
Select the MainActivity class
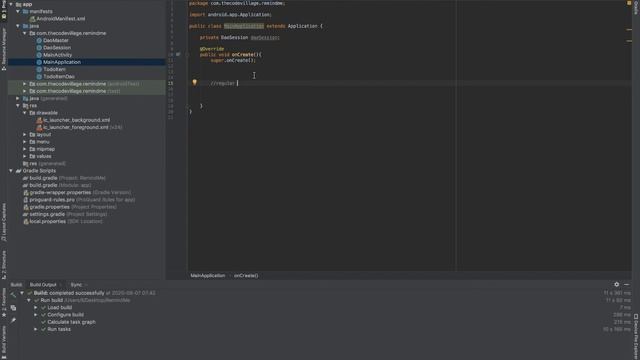pos(57,55)
